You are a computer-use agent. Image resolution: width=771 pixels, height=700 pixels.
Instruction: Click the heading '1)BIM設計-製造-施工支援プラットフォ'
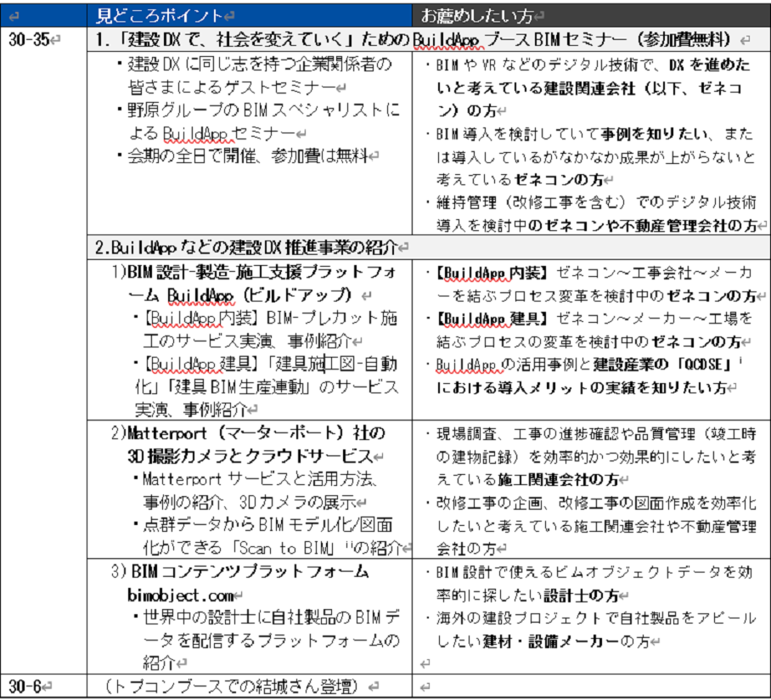254,272
